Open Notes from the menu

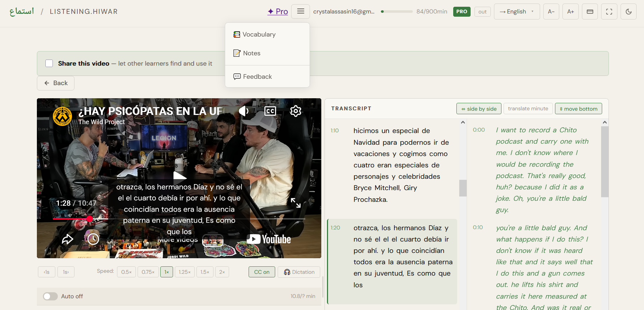(267, 53)
